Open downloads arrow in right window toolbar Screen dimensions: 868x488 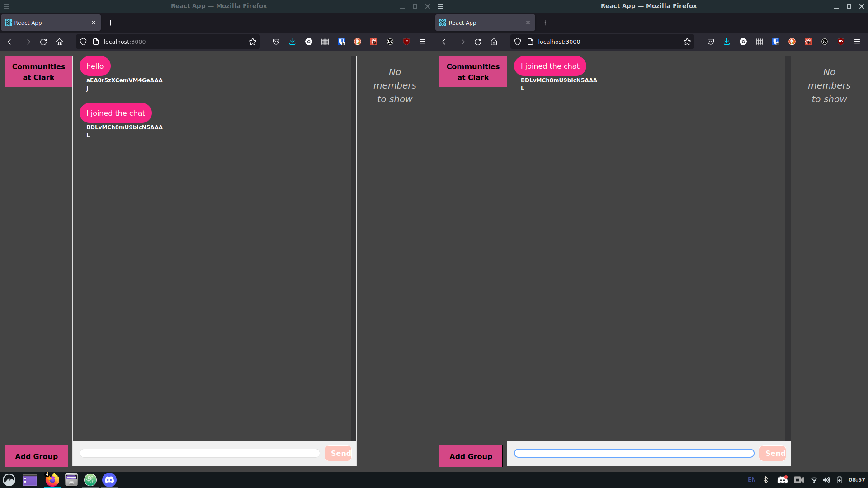coord(726,42)
